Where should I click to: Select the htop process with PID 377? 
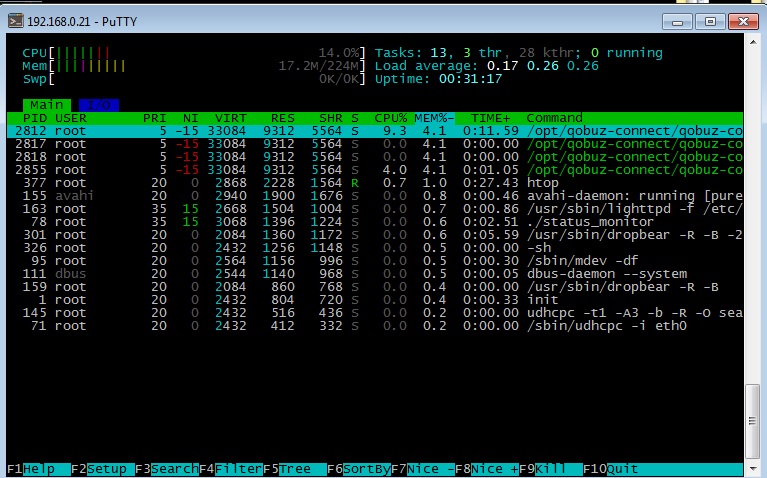pyautogui.click(x=380, y=183)
